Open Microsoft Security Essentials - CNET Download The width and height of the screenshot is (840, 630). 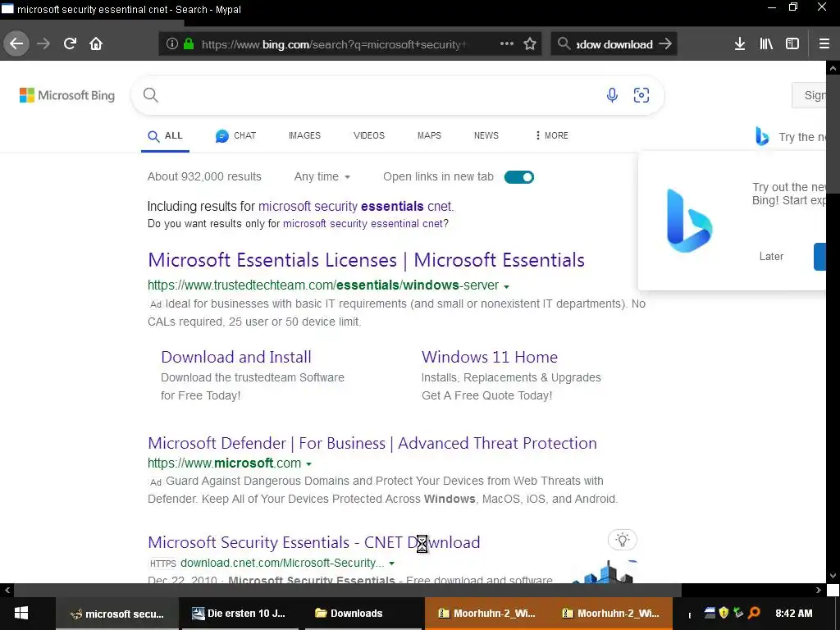tap(314, 543)
